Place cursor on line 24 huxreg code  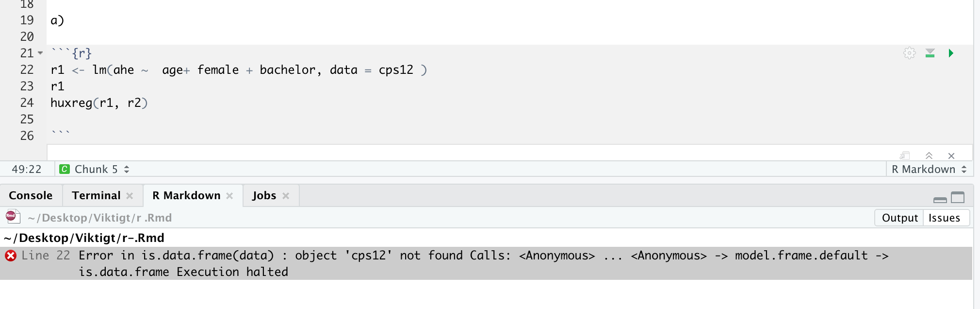click(99, 103)
